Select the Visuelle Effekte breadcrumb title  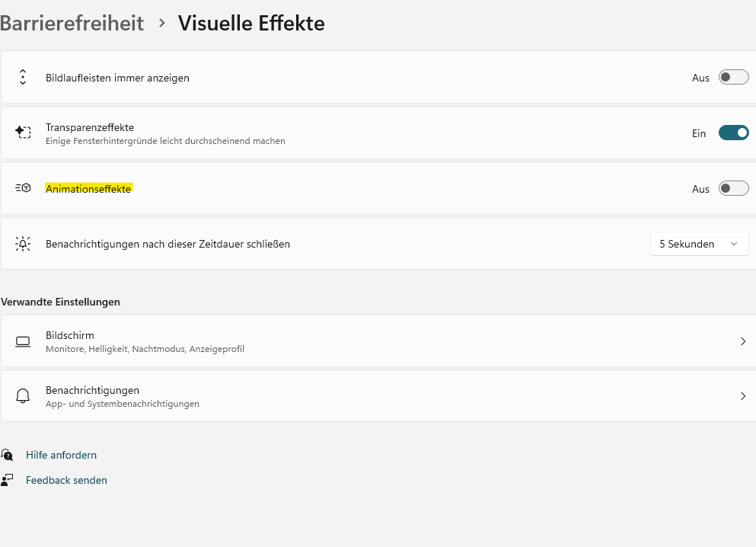(x=251, y=23)
